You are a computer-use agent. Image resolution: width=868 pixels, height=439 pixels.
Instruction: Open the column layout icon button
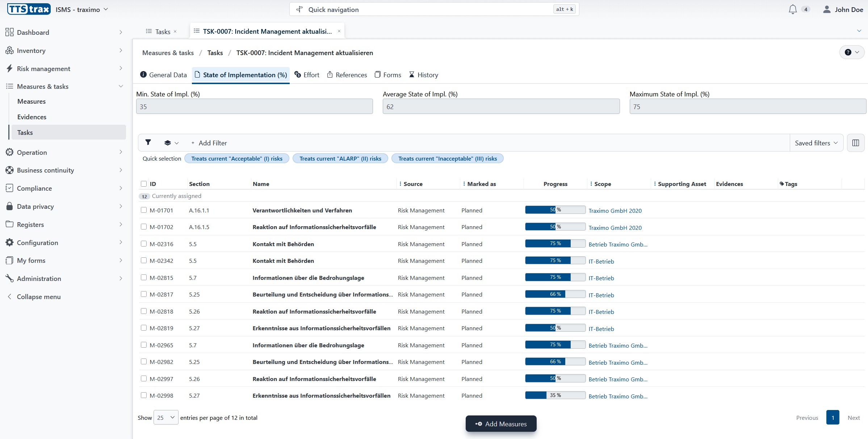[856, 143]
